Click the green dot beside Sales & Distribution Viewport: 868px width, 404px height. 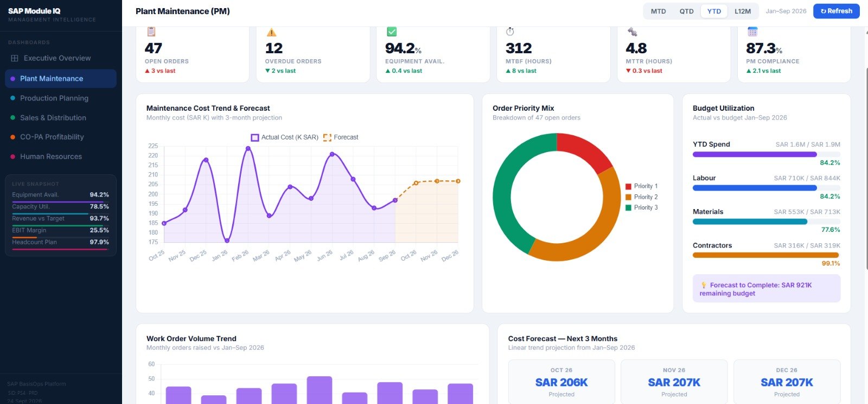point(12,118)
